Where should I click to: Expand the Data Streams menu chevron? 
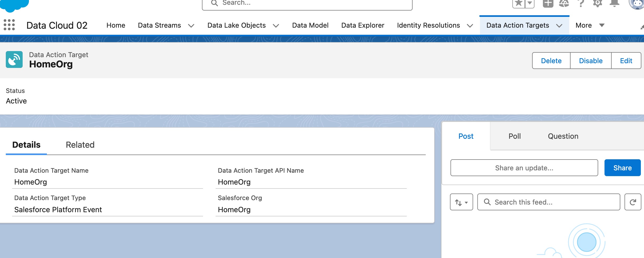coord(191,26)
